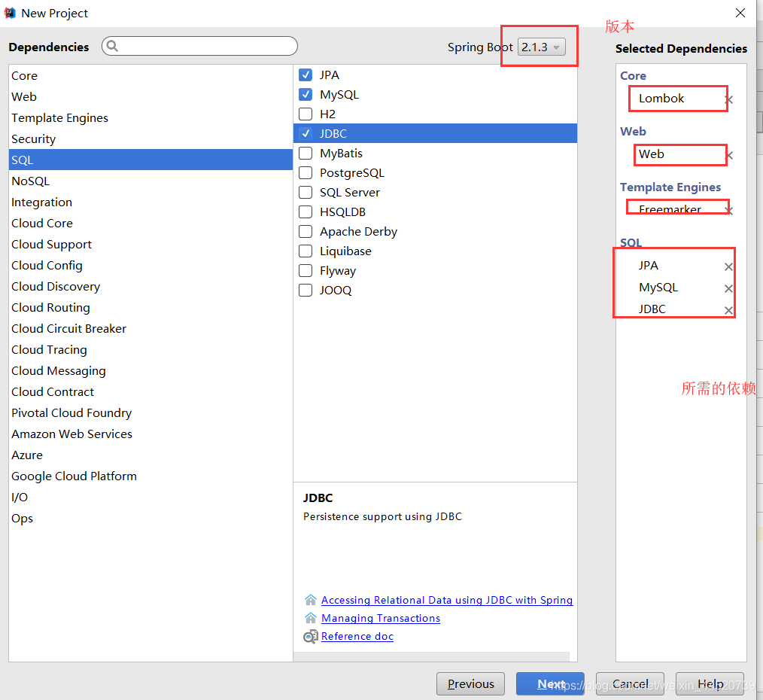Select the Web category in the list

tap(150, 96)
